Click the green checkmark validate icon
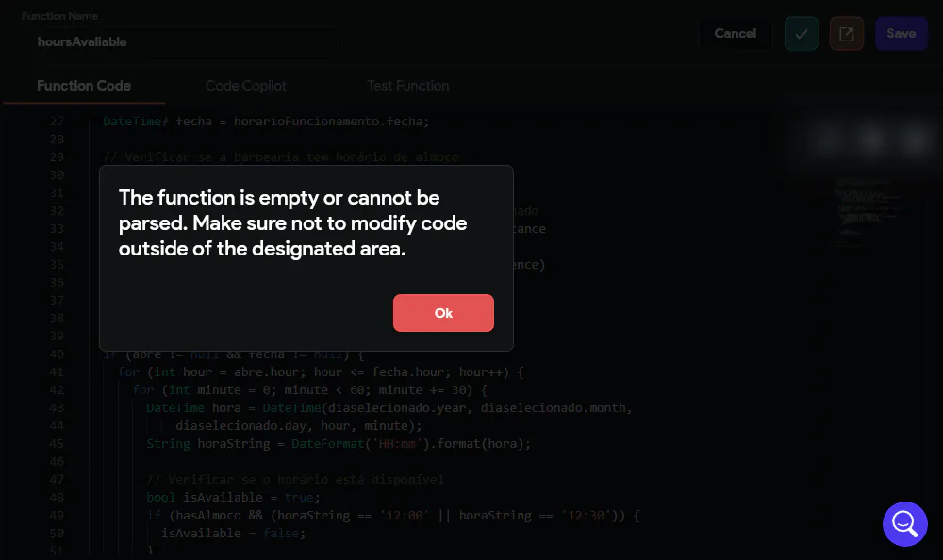This screenshot has width=943, height=560. coord(801,34)
